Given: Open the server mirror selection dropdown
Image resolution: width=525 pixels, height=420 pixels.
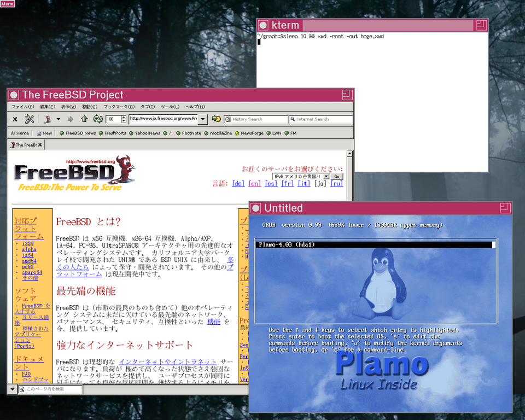Looking at the screenshot, I should 301,176.
